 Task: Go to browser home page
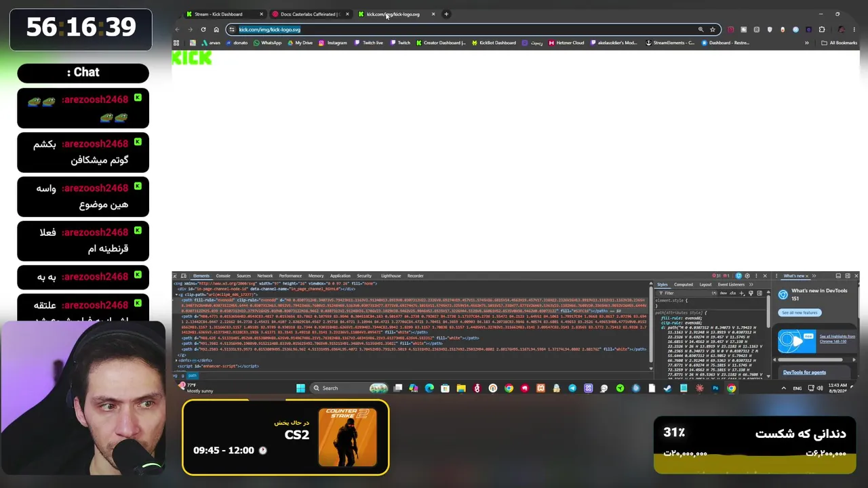216,30
